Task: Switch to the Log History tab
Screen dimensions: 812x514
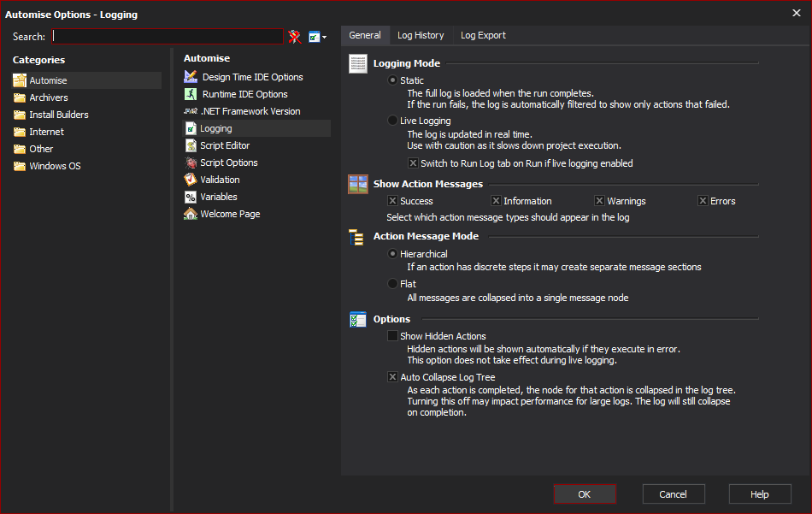Action: click(x=421, y=35)
